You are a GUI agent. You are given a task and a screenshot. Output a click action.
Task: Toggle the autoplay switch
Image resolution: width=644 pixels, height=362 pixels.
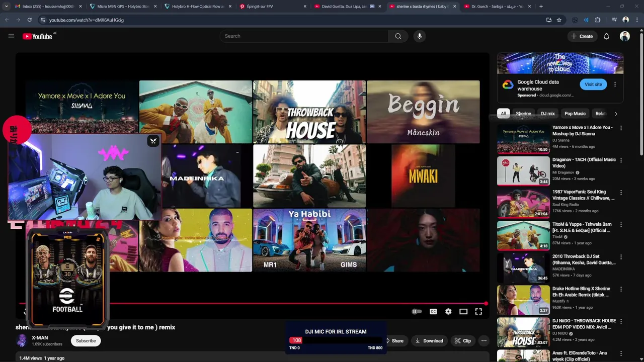(417, 312)
